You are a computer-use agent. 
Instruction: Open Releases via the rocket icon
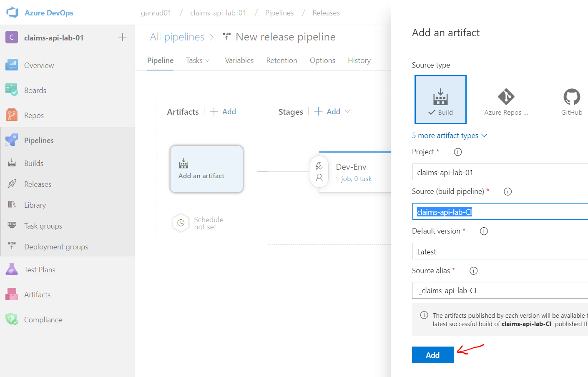(12, 184)
